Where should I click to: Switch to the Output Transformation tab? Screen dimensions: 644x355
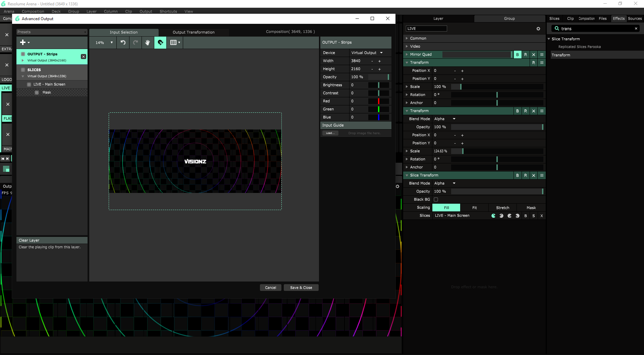(194, 32)
